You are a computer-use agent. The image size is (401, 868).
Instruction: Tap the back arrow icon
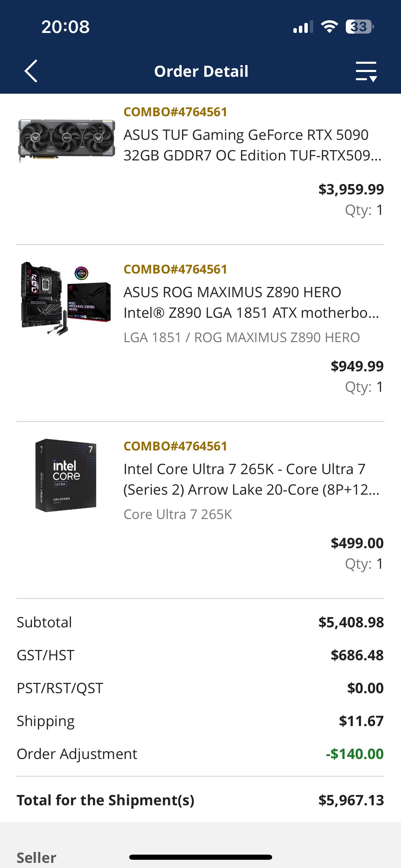coord(31,71)
